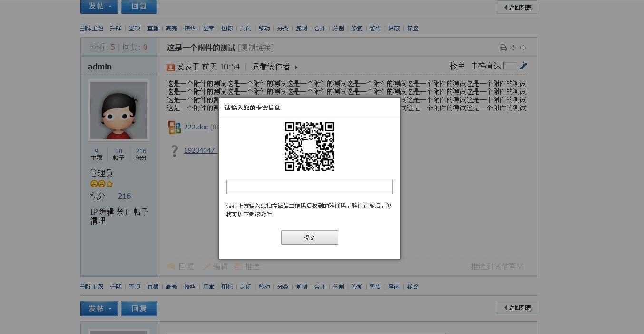
Task: Go to next thread with right arrow icon
Action: pyautogui.click(x=523, y=48)
